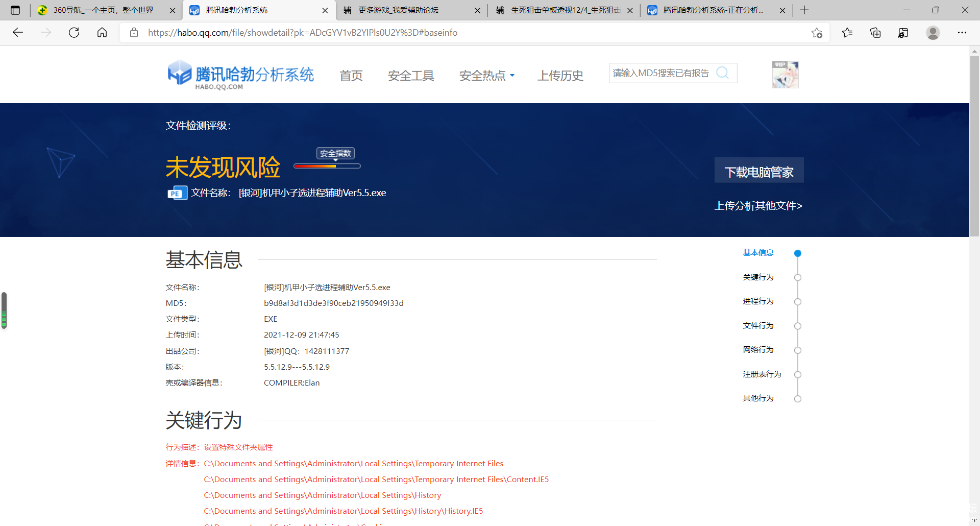Screen dimensions: 980x526
Task: Click the search magnifier icon
Action: (722, 73)
